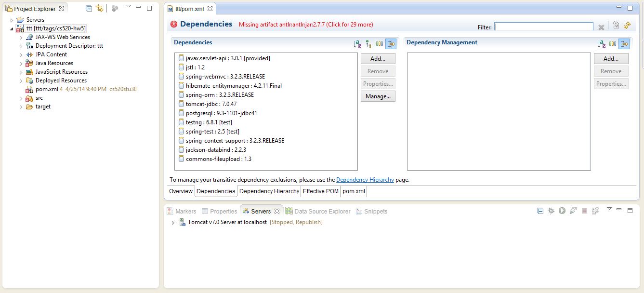Screen dimensions: 644x293
Task: Click the missing artifact antlr error message
Action: [306, 25]
